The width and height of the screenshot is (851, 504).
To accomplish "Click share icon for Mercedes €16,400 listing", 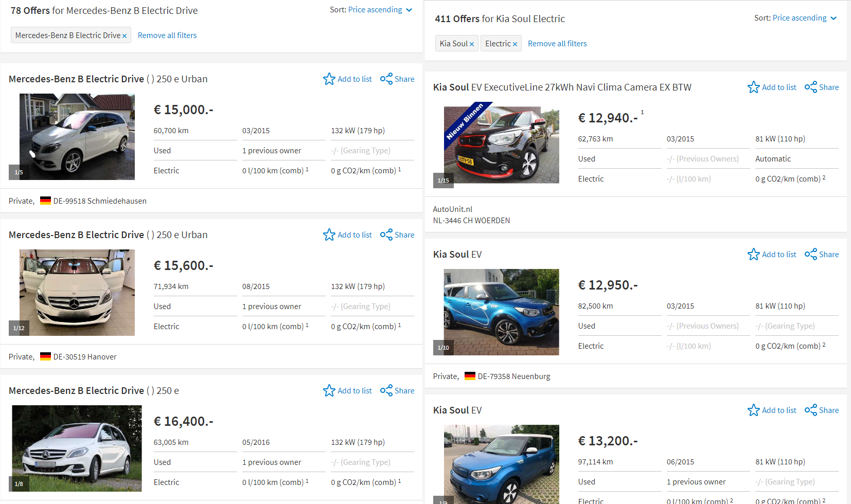I will click(x=386, y=390).
